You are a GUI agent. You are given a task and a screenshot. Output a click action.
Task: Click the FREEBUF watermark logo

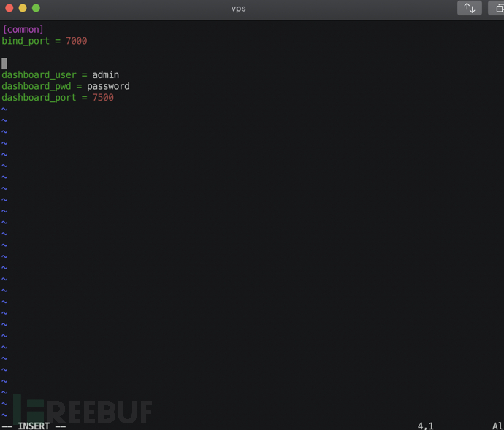tap(83, 410)
